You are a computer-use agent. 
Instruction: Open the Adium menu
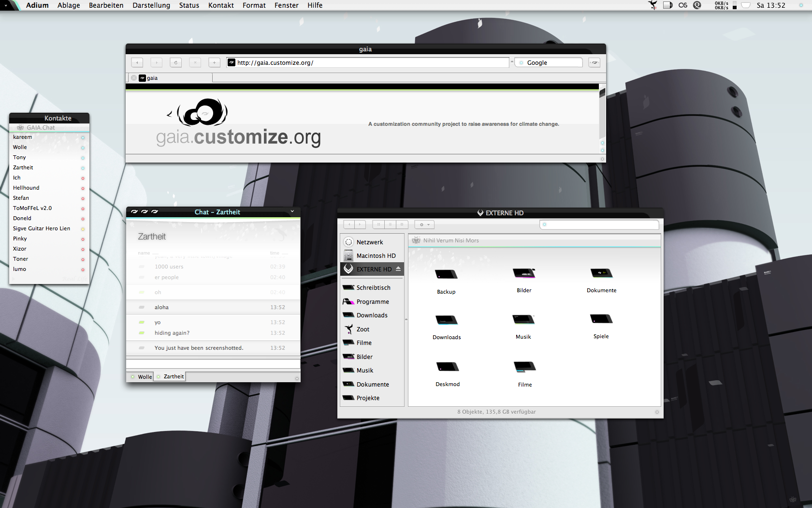[x=37, y=5]
